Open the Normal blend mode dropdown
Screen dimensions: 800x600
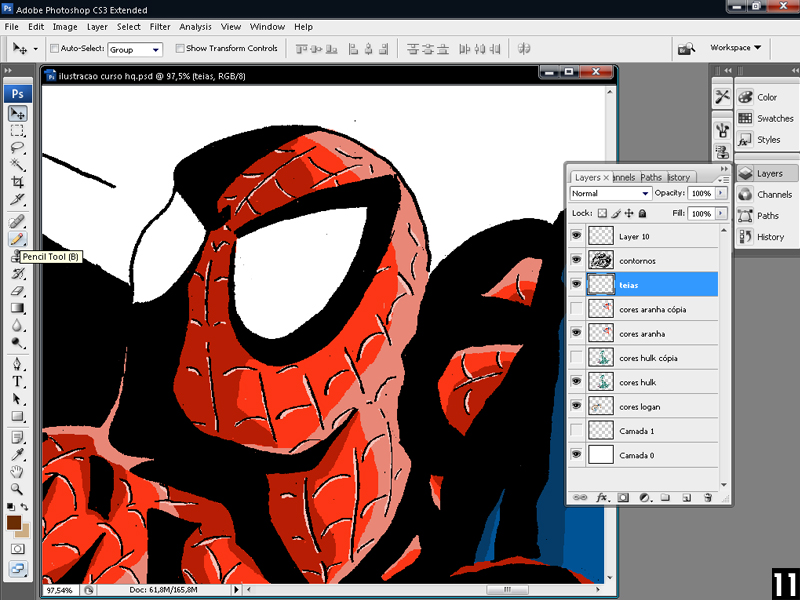coord(610,193)
